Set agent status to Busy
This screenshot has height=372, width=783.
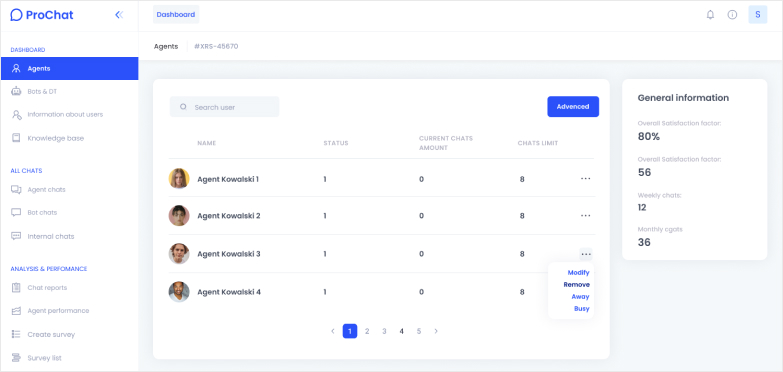582,309
